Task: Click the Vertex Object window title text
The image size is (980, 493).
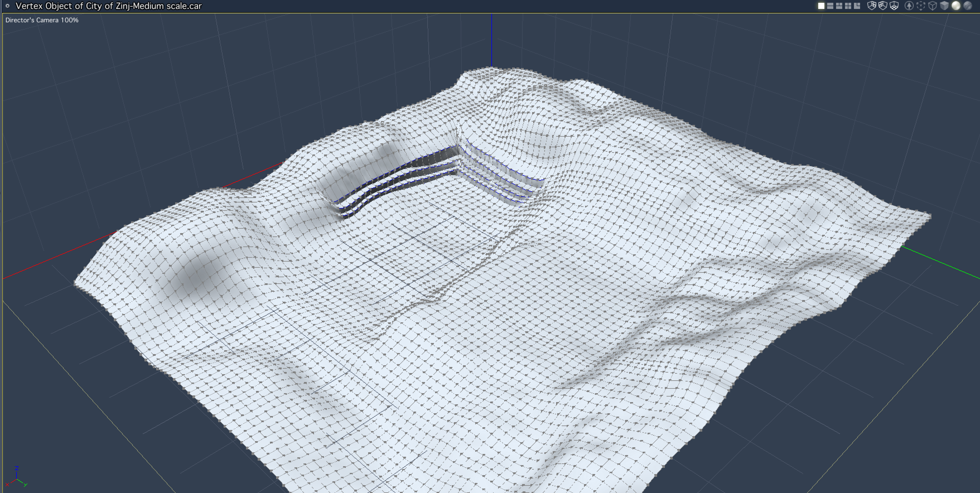Action: tap(108, 6)
